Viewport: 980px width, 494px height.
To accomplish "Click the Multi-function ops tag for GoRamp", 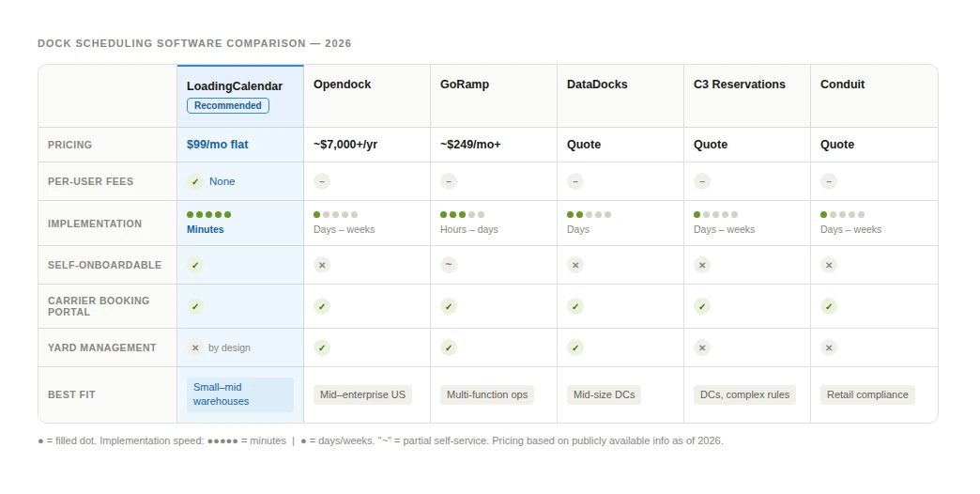I will pyautogui.click(x=487, y=394).
